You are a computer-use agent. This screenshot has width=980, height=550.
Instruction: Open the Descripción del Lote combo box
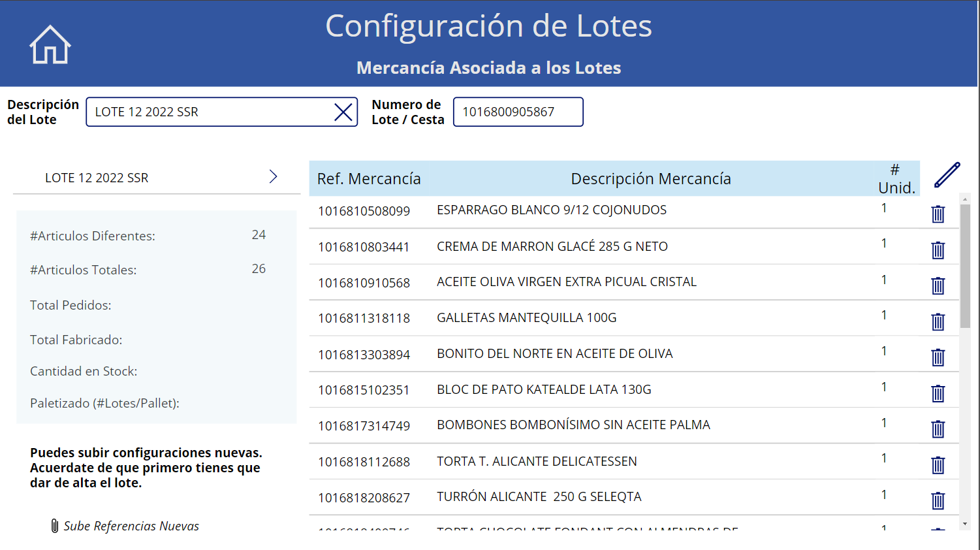point(209,112)
